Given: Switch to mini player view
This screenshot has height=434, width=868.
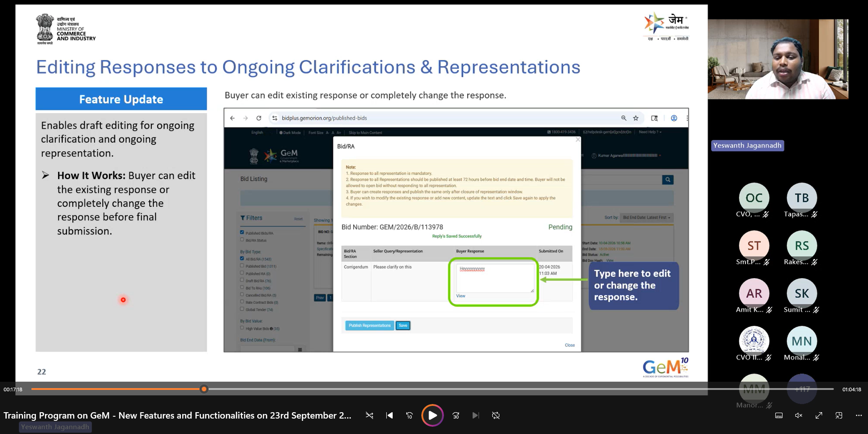Looking at the screenshot, I should (839, 415).
